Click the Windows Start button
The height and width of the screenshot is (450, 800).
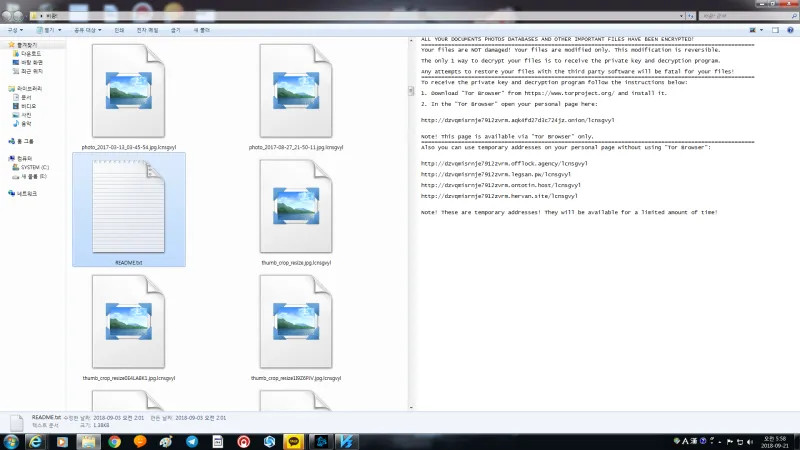click(12, 441)
